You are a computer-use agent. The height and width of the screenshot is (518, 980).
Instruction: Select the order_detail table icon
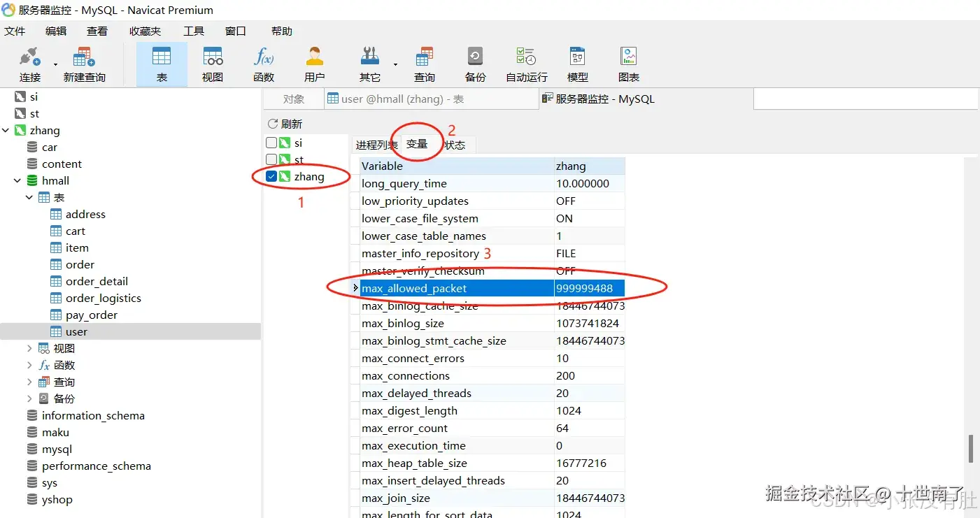57,282
